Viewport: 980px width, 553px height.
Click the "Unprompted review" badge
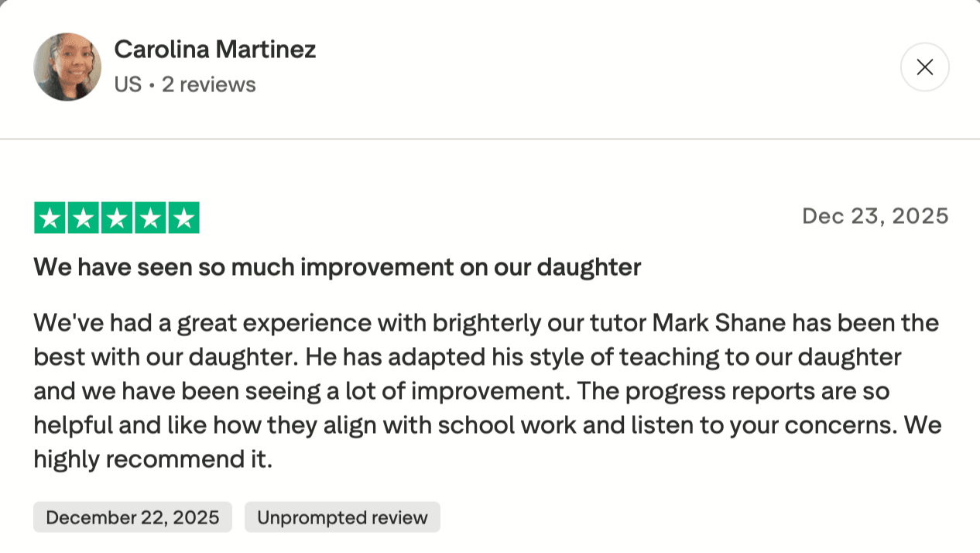[342, 517]
